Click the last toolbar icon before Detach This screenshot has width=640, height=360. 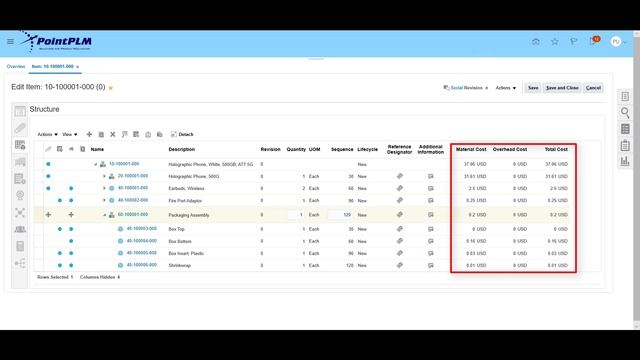pyautogui.click(x=160, y=134)
